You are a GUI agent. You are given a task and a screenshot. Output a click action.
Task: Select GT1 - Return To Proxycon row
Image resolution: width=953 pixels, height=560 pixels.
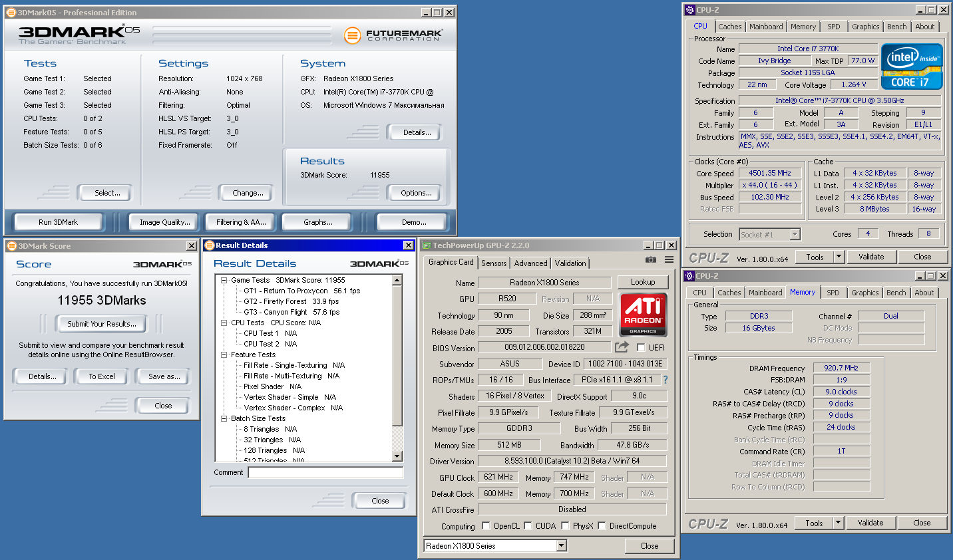(301, 291)
